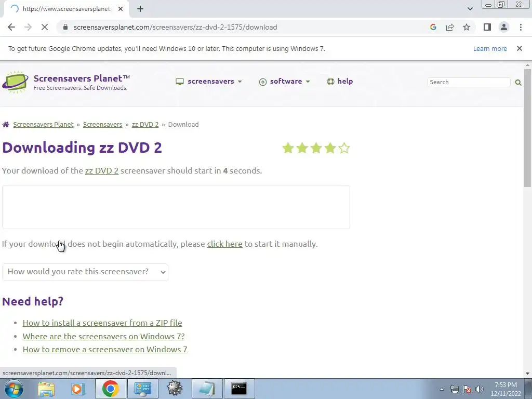The image size is (532, 399).
Task: Launch Windows Media Player from taskbar
Action: [78, 389]
